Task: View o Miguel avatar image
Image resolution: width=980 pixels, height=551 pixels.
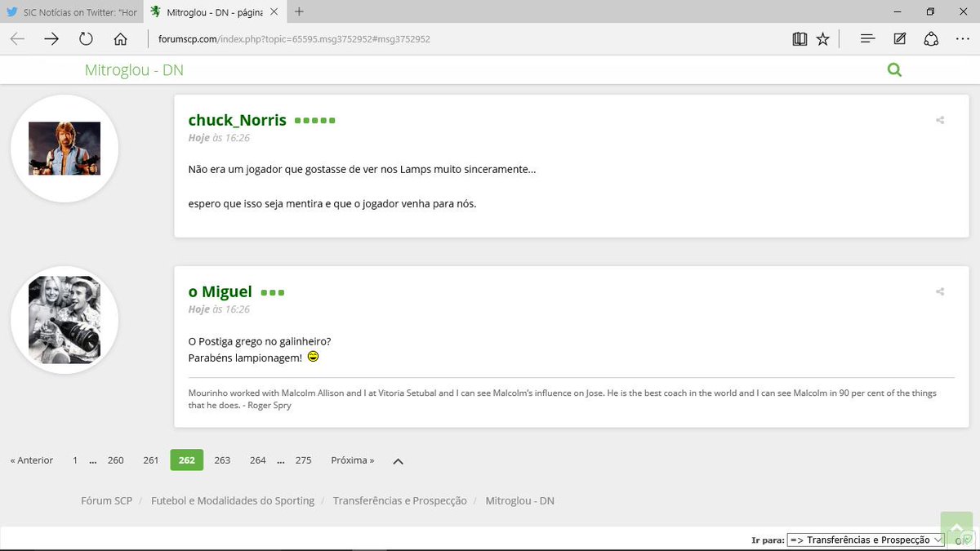Action: 65,320
